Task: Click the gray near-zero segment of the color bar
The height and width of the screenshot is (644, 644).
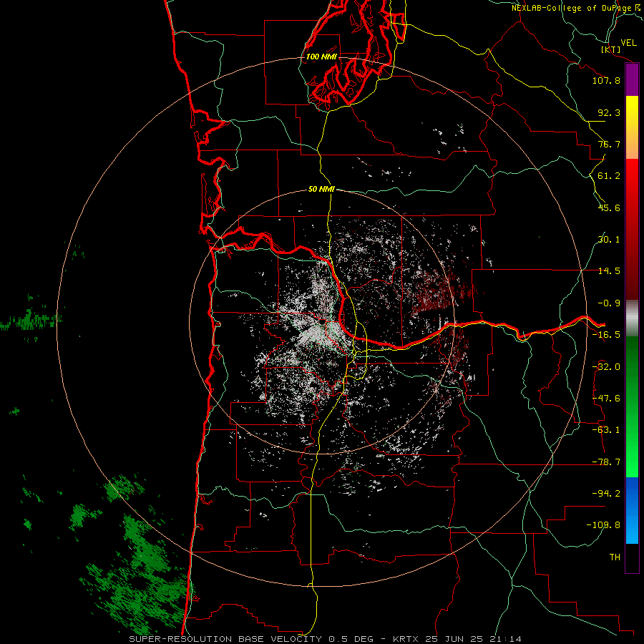Action: click(x=632, y=318)
